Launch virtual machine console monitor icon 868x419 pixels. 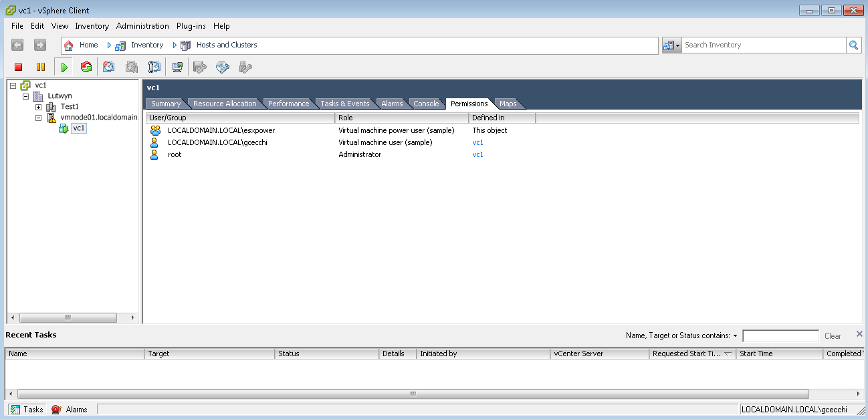[x=177, y=67]
